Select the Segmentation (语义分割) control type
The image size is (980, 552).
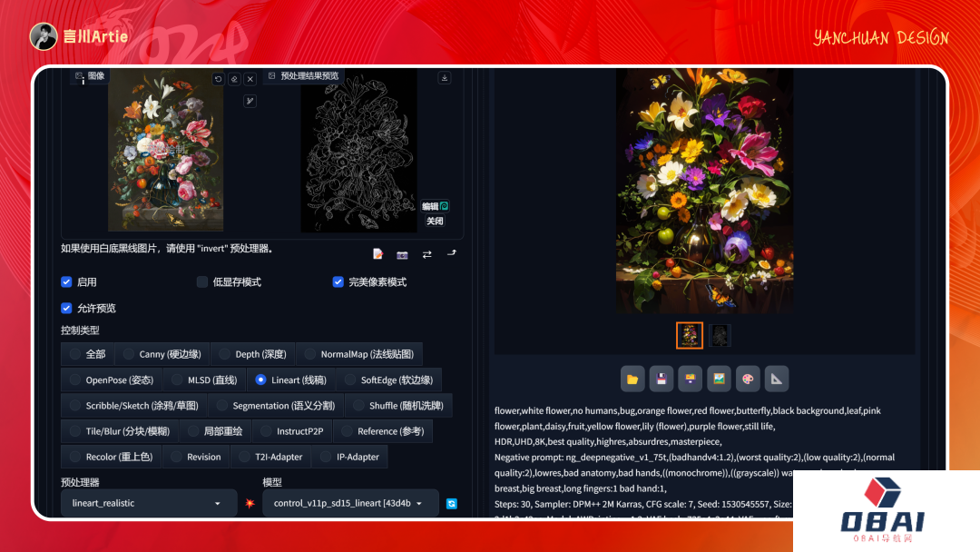[x=276, y=406]
